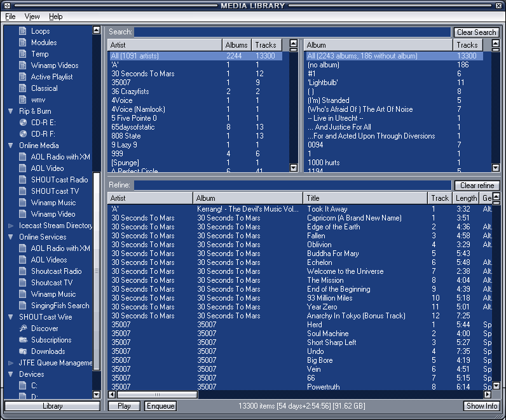
Task: Collapse the Rip & Burn tree node
Action: [x=11, y=111]
